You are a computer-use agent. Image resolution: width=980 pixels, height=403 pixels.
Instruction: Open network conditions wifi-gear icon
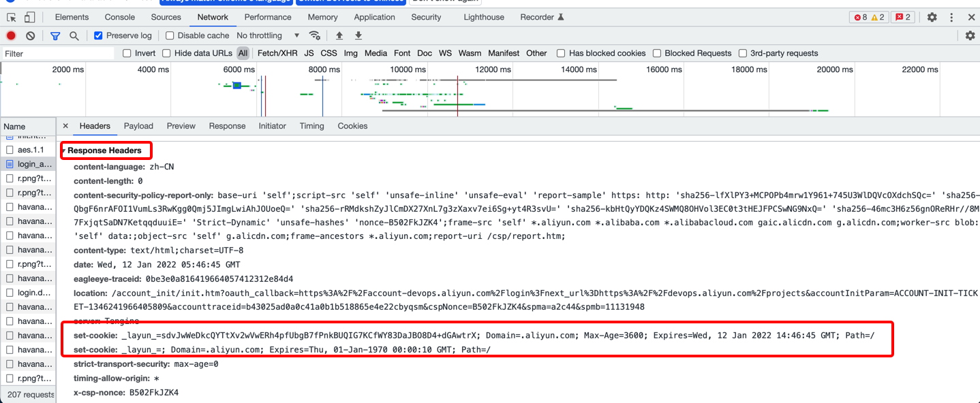click(314, 35)
